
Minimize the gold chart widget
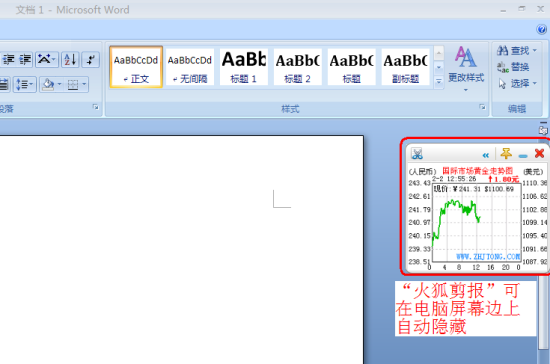point(523,156)
